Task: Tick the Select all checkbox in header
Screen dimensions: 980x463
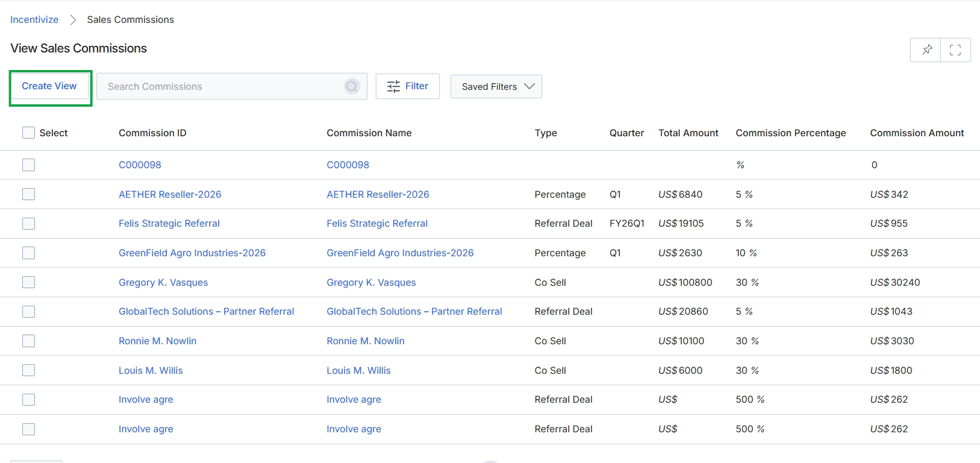Action: pos(28,133)
